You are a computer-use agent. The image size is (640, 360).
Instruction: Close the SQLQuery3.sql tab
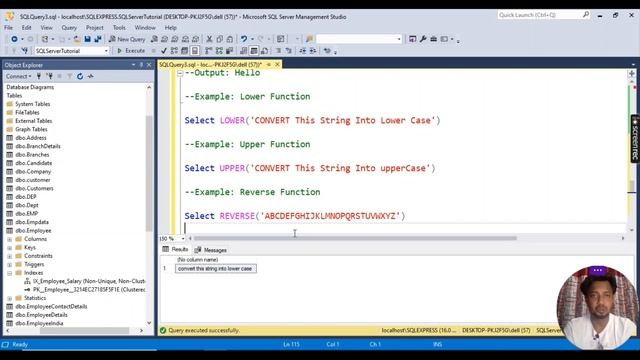277,64
